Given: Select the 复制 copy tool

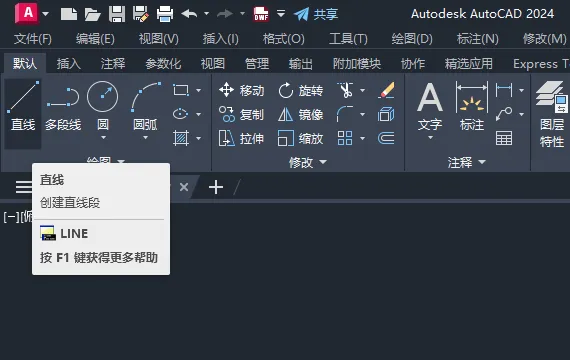Looking at the screenshot, I should point(241,114).
